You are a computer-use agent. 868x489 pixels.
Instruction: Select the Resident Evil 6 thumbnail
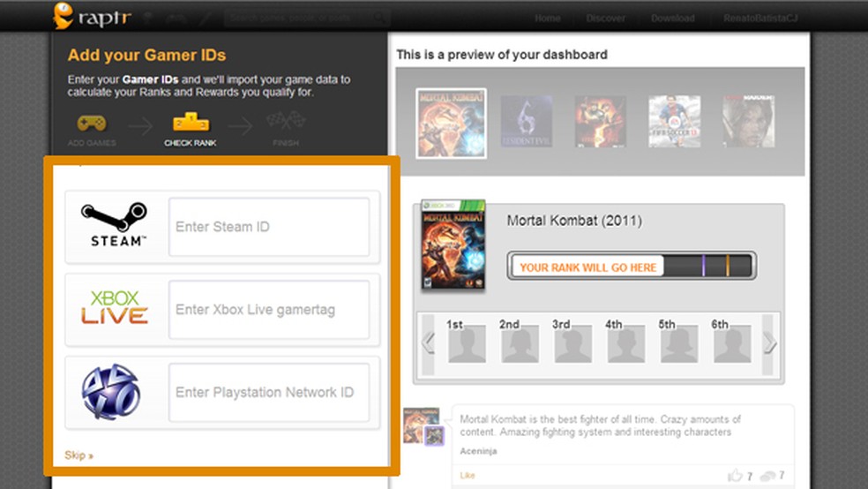click(x=527, y=121)
